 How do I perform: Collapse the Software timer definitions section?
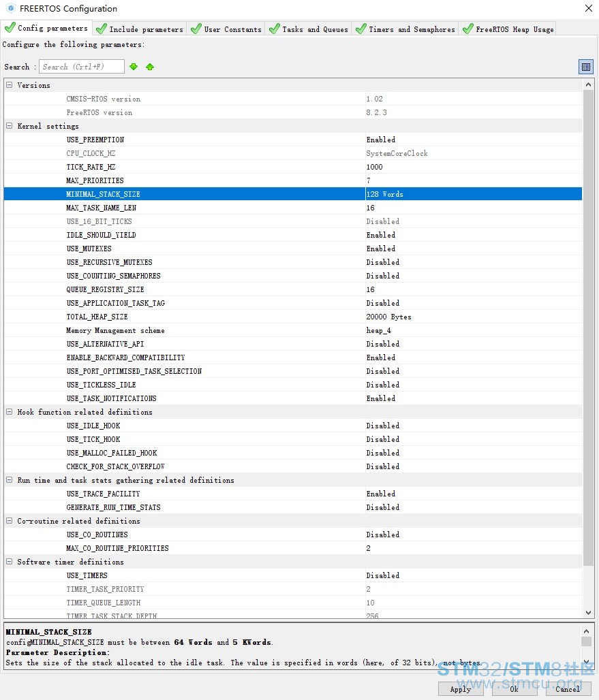[9, 562]
